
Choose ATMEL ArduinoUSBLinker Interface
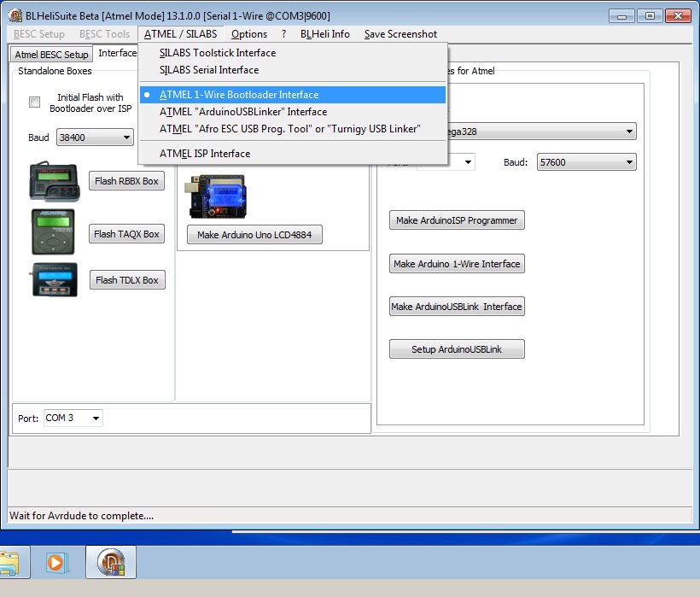(x=293, y=112)
